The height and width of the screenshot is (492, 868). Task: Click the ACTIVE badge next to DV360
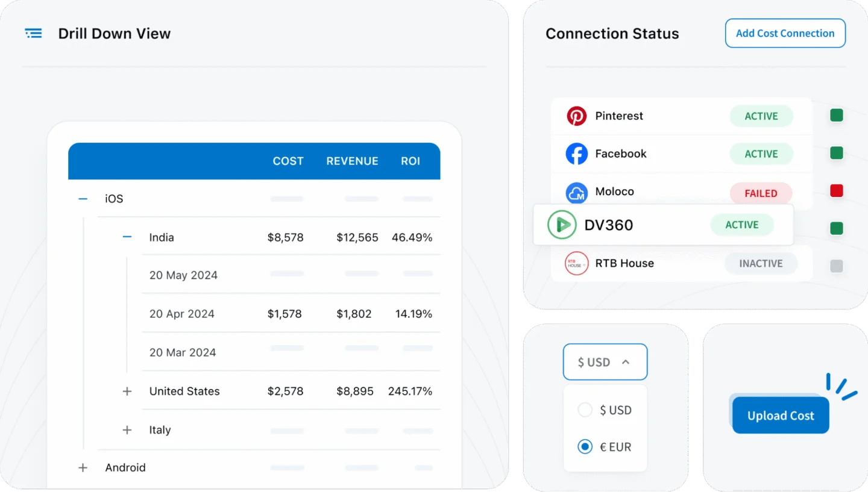741,224
